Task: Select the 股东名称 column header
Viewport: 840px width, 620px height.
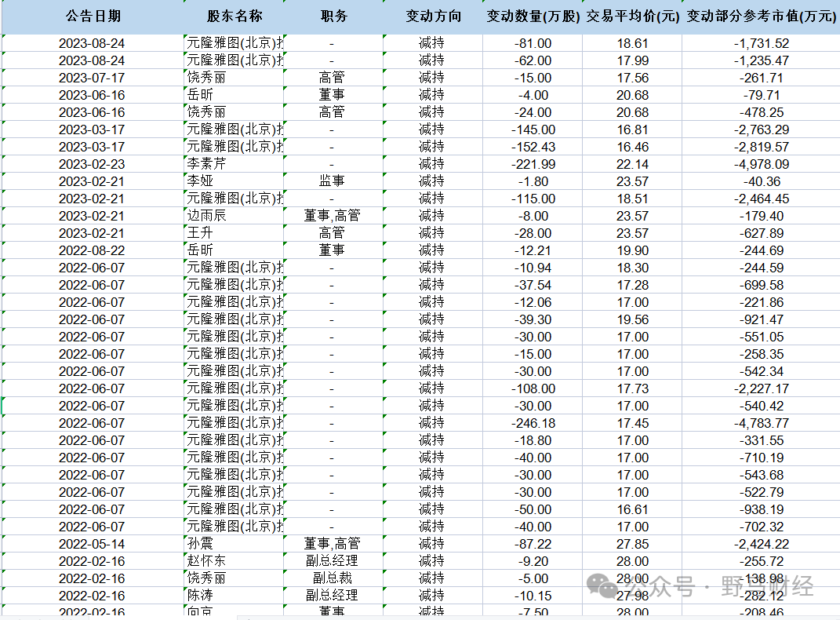Action: [x=235, y=16]
